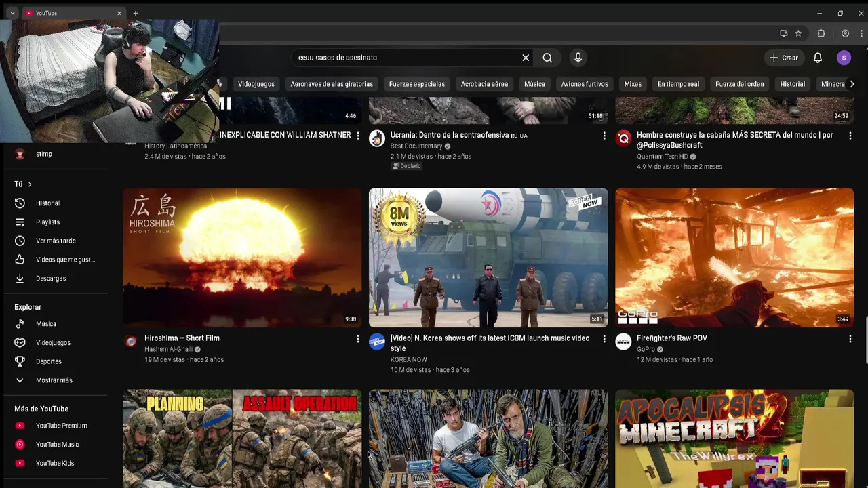
Task: Play the N. Korea ICBM video thumbnail
Action: coord(488,258)
